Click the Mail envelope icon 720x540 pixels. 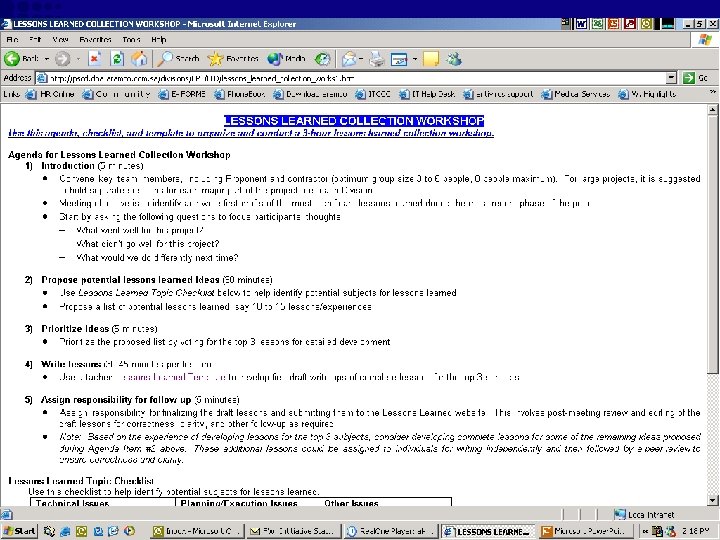349,59
